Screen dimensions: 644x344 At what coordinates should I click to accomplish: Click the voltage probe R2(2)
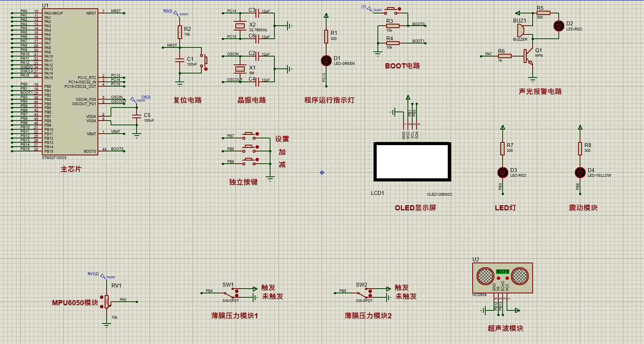(176, 13)
